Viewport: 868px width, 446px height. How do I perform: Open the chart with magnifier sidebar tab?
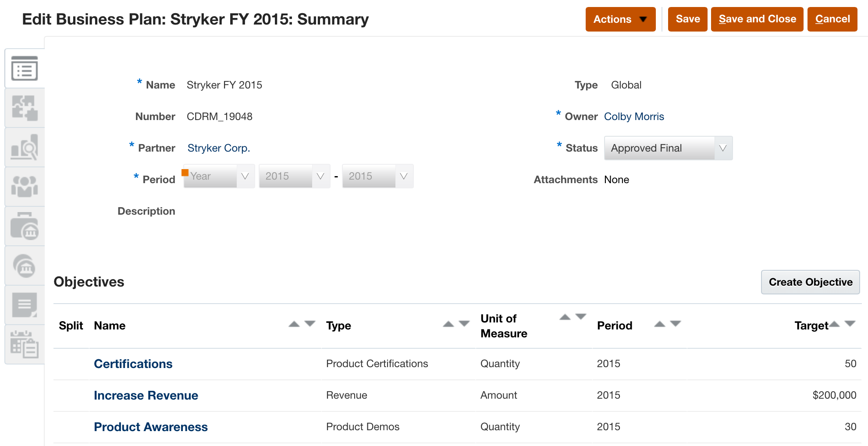25,147
